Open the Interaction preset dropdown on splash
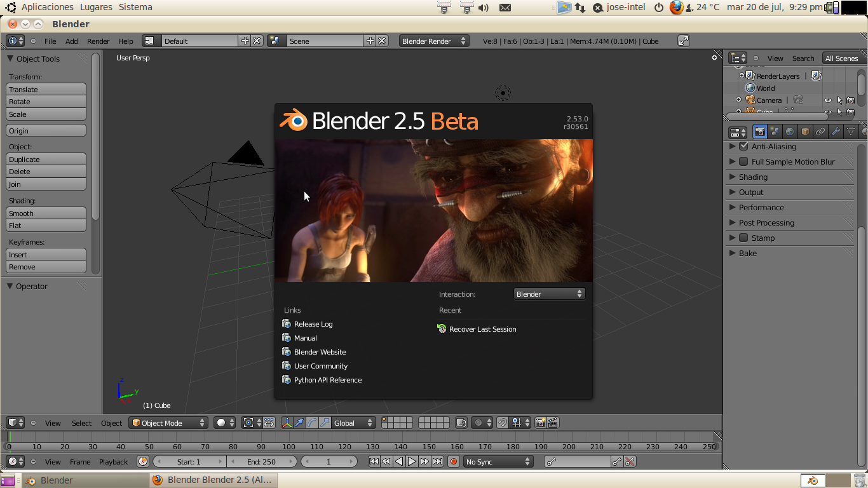 549,294
